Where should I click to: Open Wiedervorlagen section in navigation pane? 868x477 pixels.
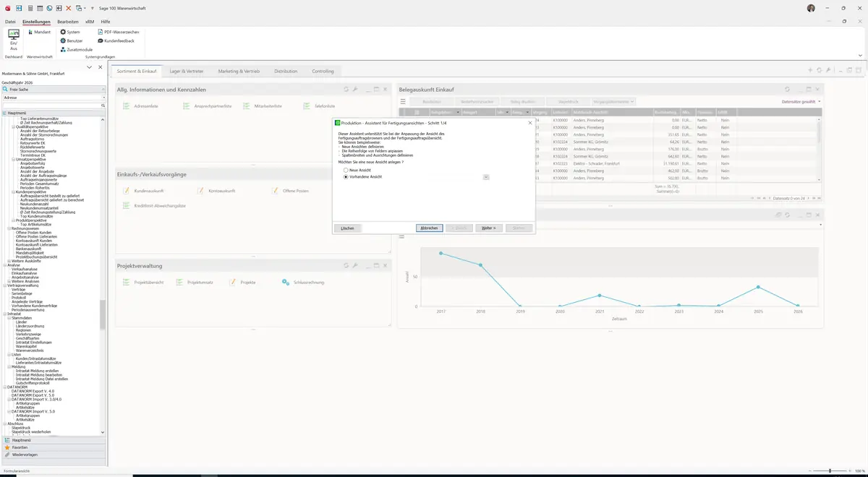[52, 455]
